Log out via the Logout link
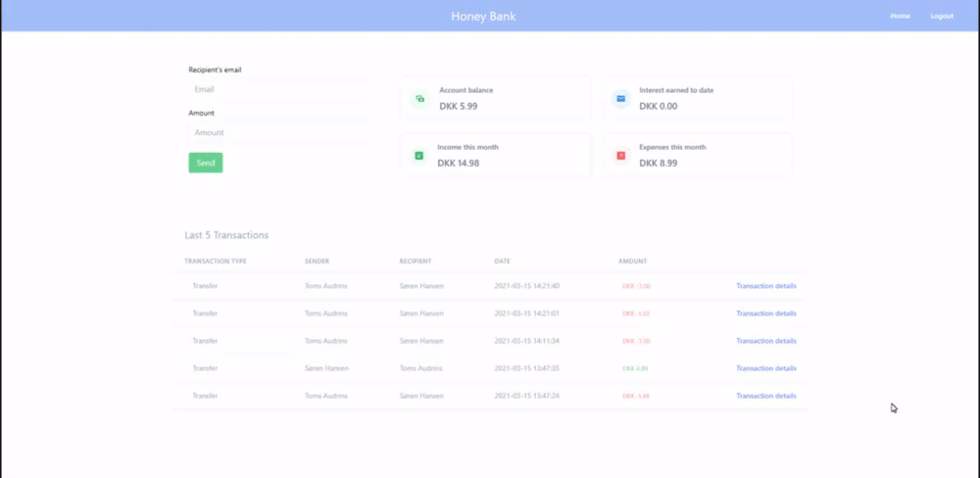This screenshot has height=478, width=980. [942, 17]
